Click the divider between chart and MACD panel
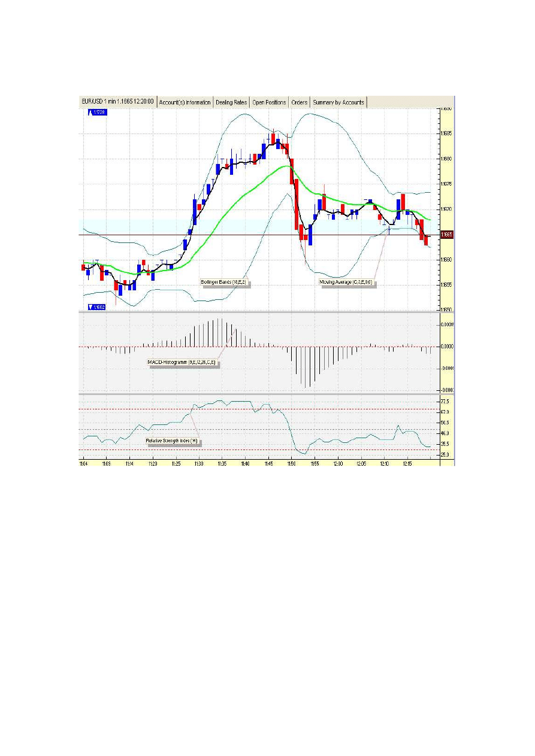This screenshot has height=756, width=535. pyautogui.click(x=258, y=312)
